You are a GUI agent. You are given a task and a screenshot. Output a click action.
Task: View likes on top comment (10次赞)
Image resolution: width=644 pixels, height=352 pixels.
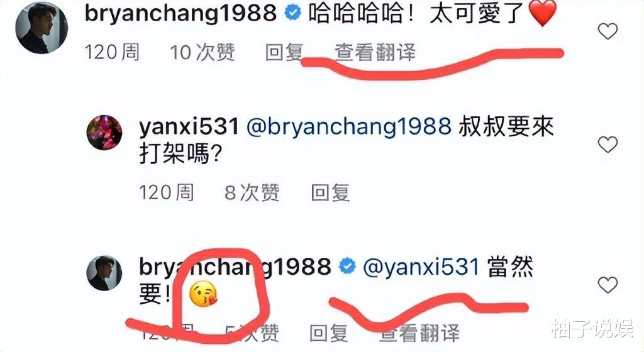coord(203,53)
